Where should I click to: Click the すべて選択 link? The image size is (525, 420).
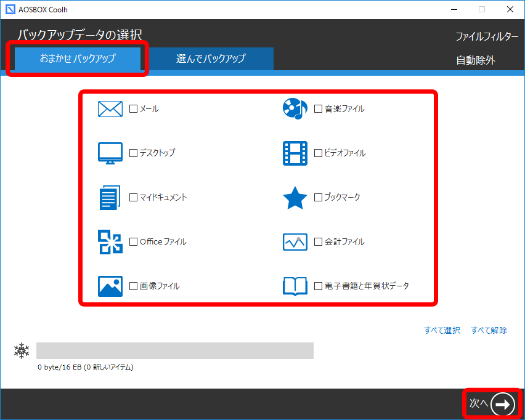click(x=442, y=331)
